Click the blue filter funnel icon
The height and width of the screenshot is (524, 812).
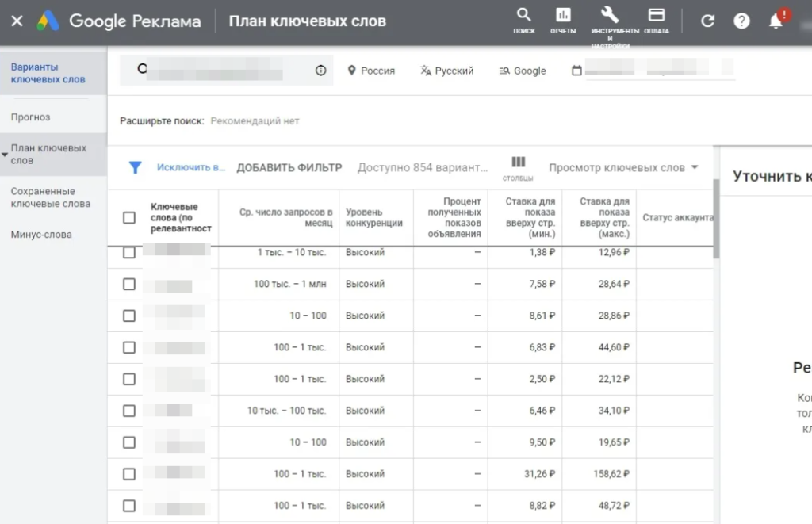[135, 167]
